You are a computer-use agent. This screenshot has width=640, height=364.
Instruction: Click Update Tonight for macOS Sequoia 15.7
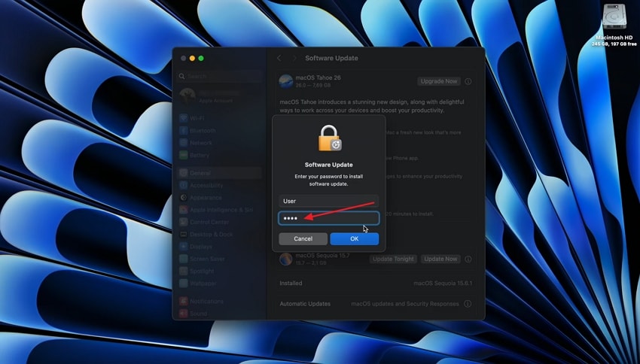click(x=394, y=259)
